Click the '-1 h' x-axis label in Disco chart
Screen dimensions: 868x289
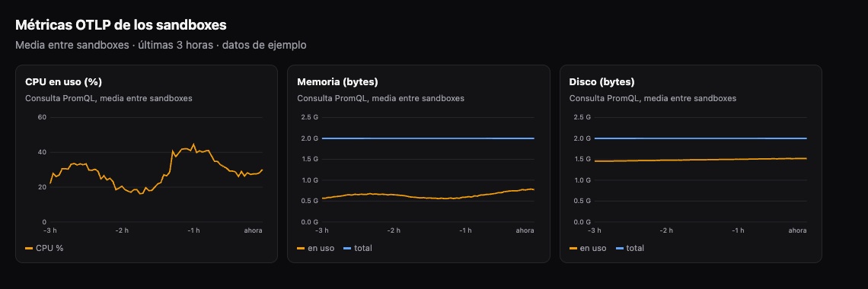pos(737,230)
